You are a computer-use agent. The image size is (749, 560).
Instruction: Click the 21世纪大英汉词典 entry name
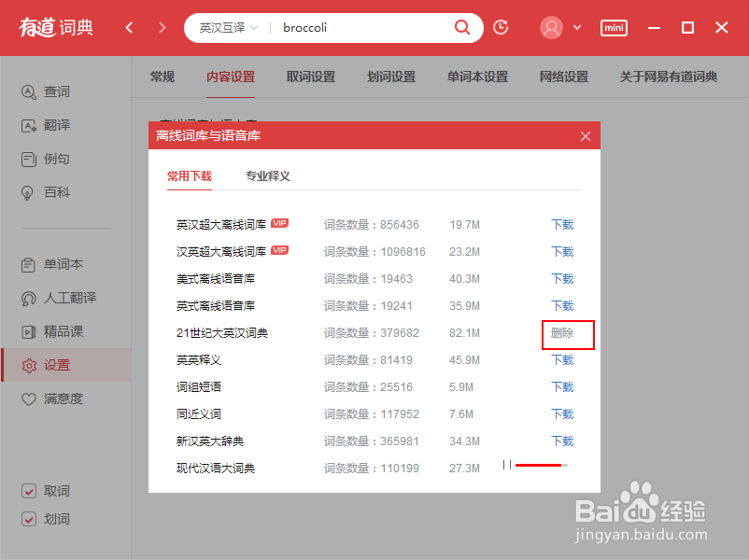[222, 333]
